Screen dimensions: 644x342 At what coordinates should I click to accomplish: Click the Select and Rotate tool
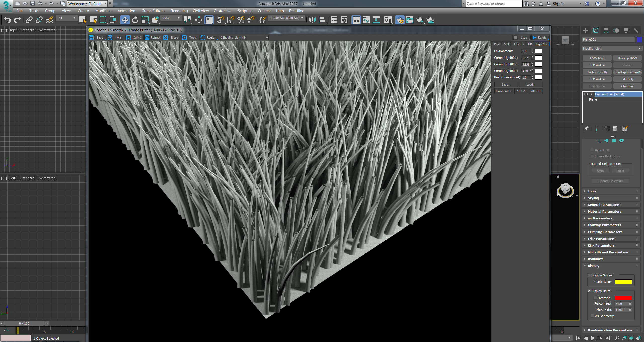pyautogui.click(x=135, y=20)
